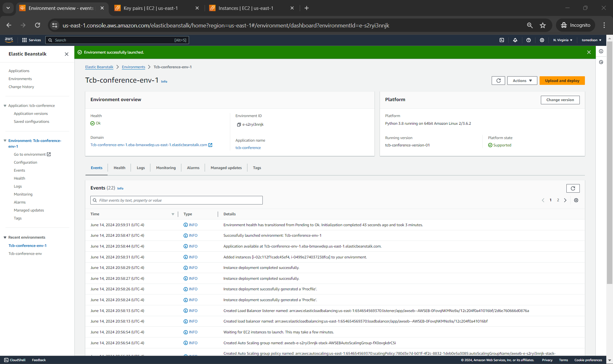Open Tcb-conference-env in recent environments
This screenshot has width=613, height=364.
25,254
